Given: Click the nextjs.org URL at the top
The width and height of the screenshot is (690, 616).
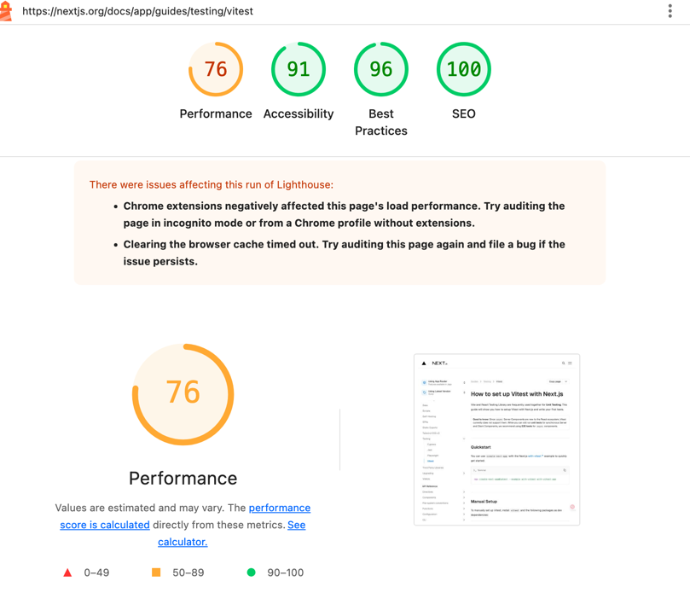Looking at the screenshot, I should (137, 11).
